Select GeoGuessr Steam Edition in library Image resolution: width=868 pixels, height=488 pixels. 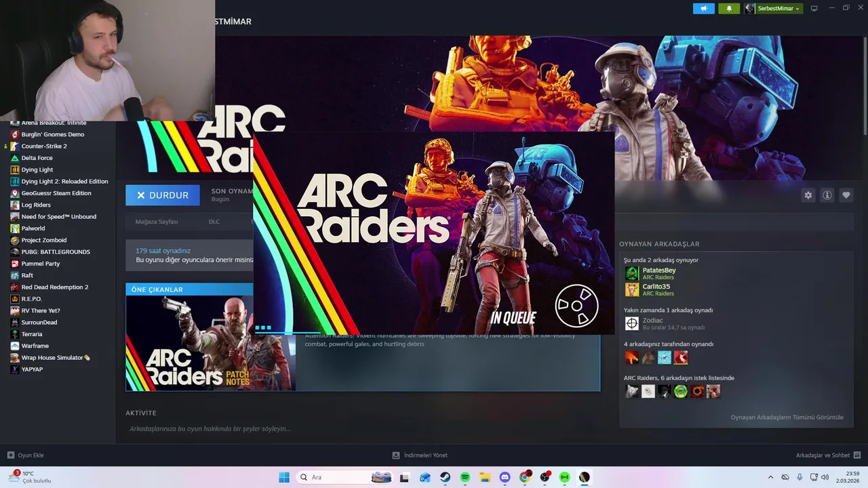[x=56, y=193]
